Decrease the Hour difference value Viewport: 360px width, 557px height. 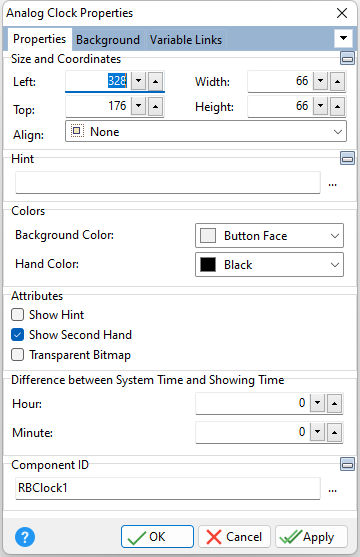[317, 403]
